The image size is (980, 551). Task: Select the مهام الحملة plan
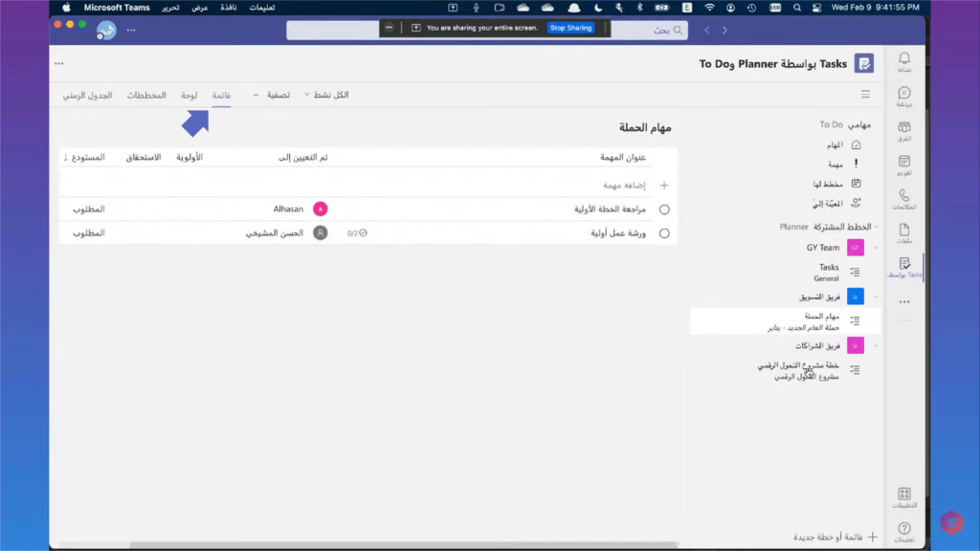click(786, 321)
